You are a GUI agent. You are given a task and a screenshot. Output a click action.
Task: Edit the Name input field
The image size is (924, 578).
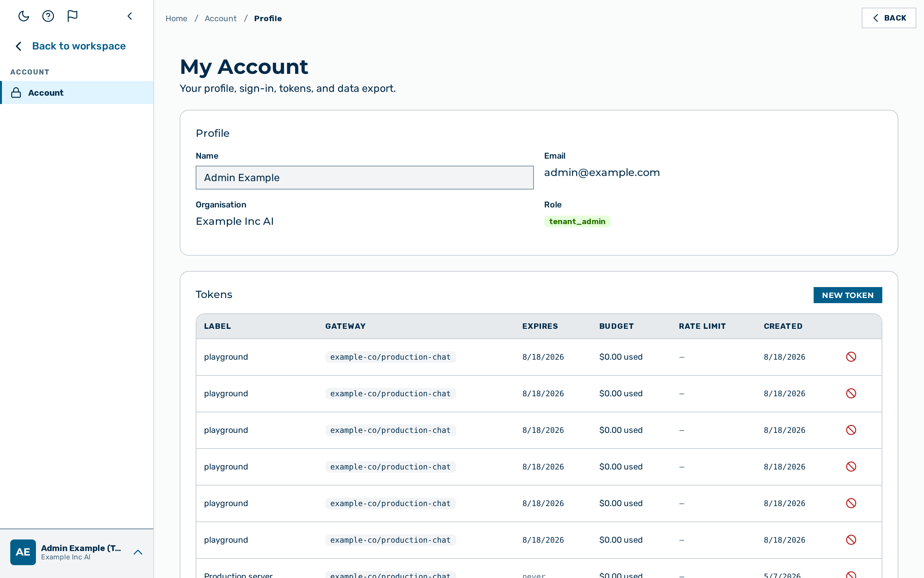[x=365, y=177]
